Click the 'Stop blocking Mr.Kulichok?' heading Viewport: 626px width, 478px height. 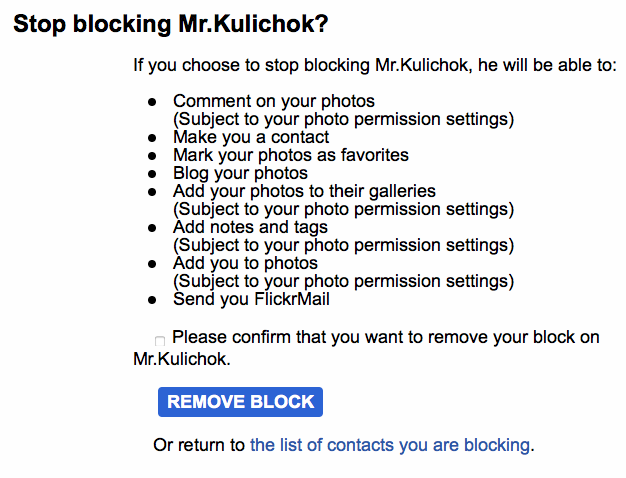pyautogui.click(x=171, y=24)
